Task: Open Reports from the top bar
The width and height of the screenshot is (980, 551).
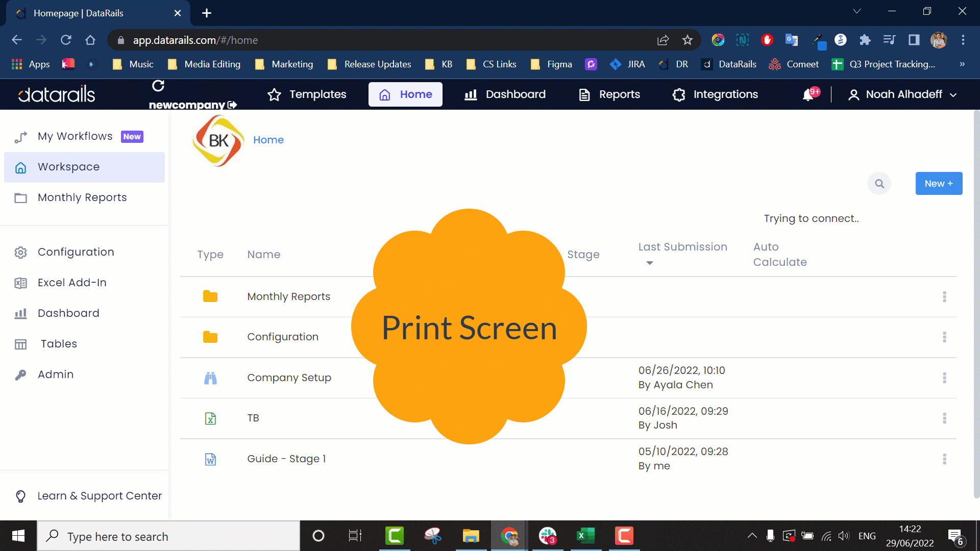Action: point(609,94)
